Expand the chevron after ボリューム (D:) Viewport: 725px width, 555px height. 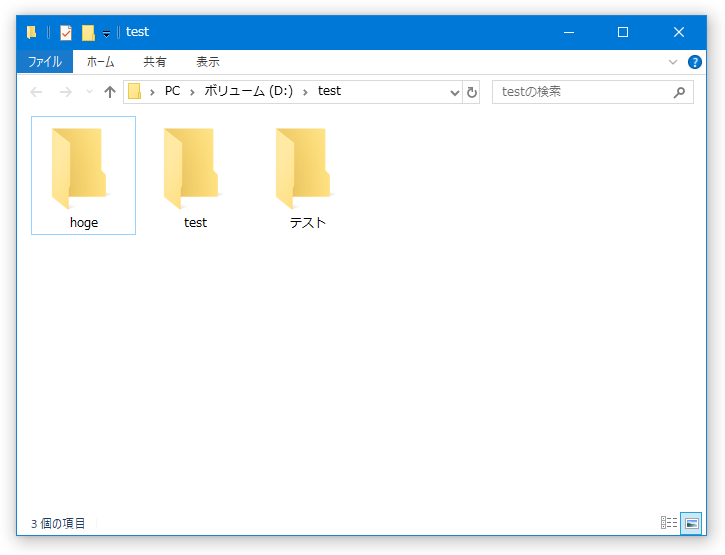[305, 92]
